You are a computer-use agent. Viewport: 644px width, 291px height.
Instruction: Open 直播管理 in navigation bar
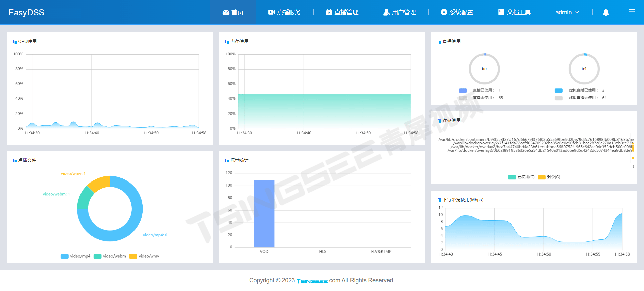342,12
